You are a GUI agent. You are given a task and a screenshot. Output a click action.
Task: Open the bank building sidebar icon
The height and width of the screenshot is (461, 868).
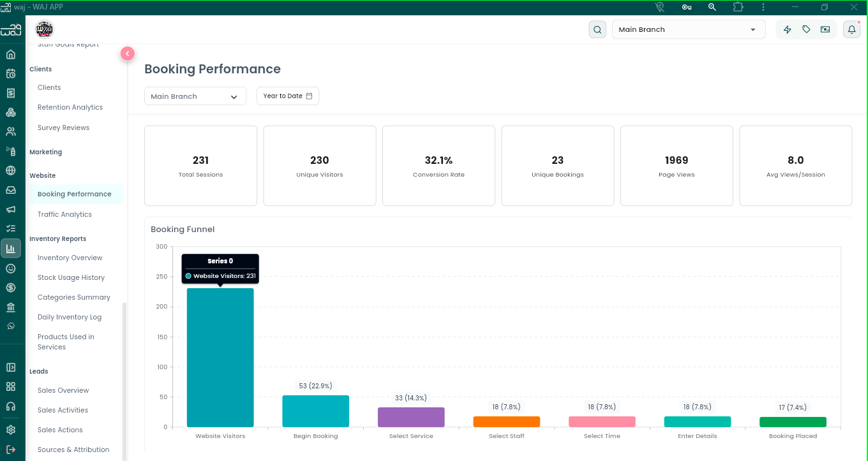click(x=10, y=307)
